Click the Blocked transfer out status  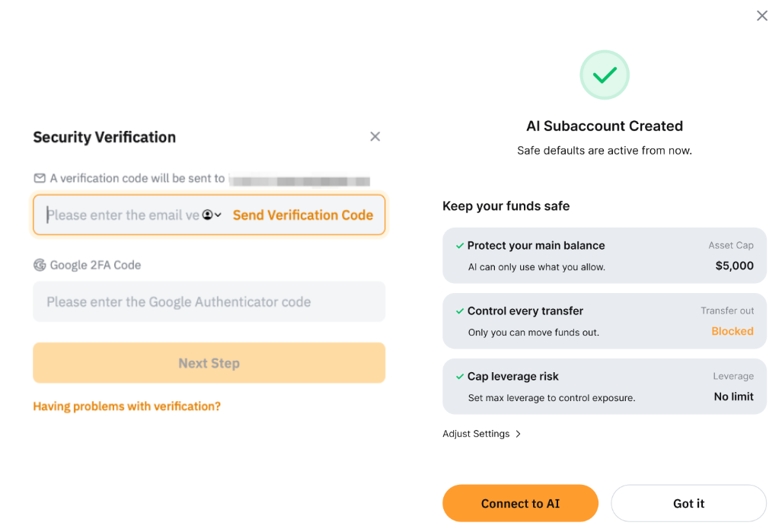tap(732, 331)
